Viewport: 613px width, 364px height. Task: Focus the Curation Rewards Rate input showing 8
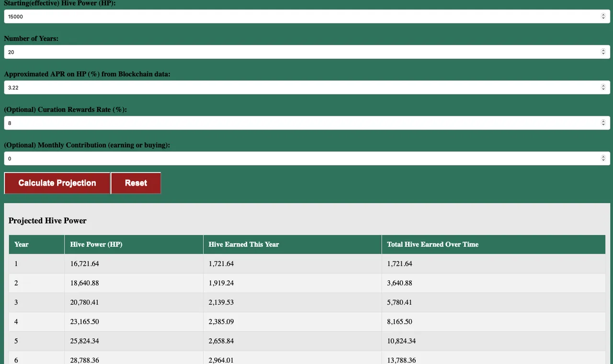coord(307,123)
